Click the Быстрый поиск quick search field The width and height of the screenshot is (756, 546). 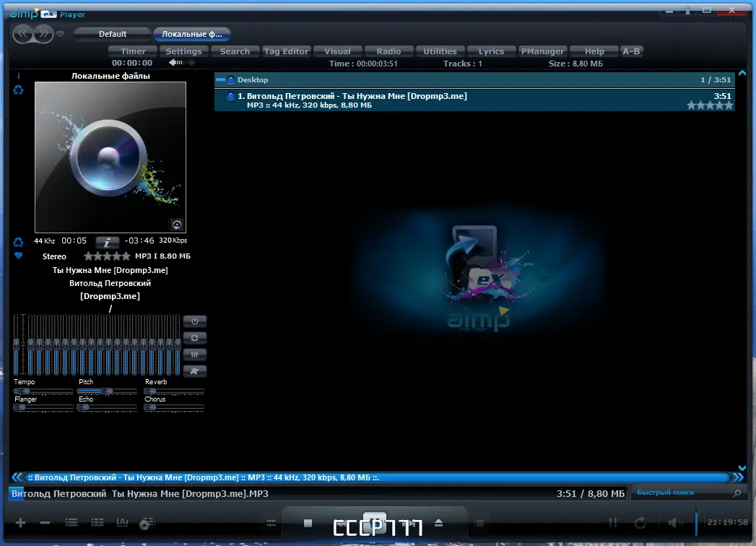coord(682,493)
